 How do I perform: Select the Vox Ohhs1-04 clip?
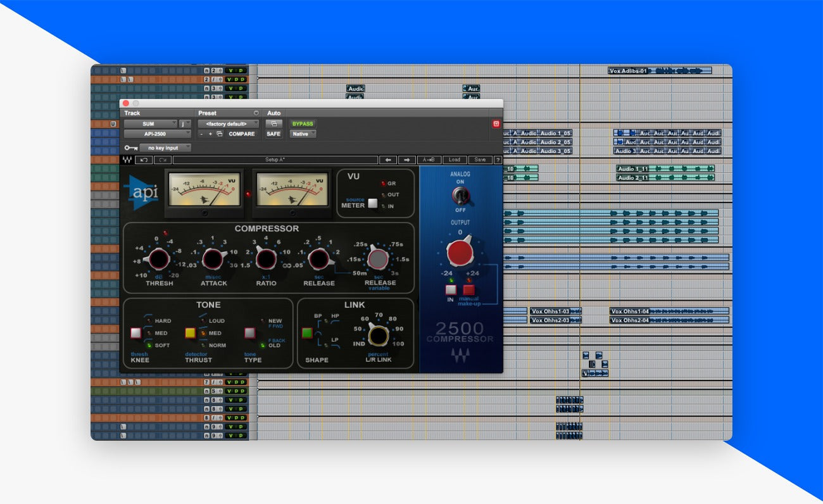point(669,311)
